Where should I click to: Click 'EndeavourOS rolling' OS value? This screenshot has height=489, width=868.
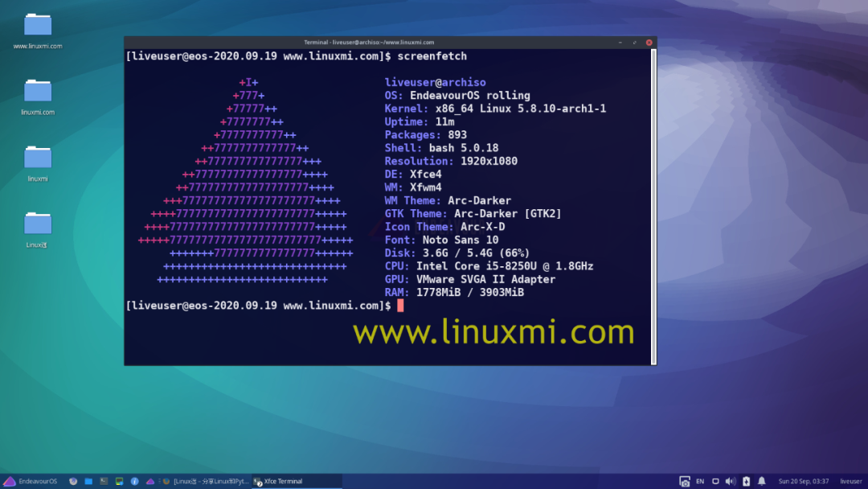(470, 96)
